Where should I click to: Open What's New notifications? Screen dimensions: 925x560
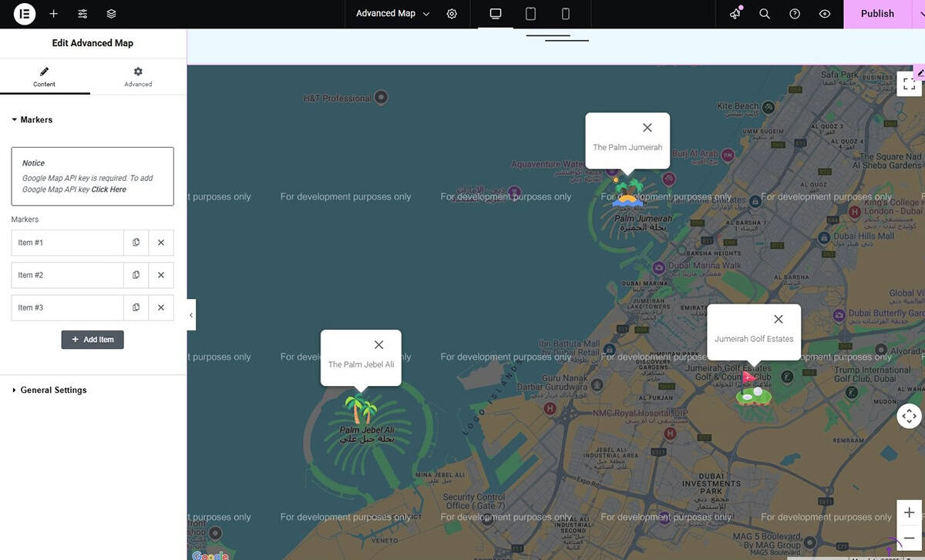tap(735, 14)
